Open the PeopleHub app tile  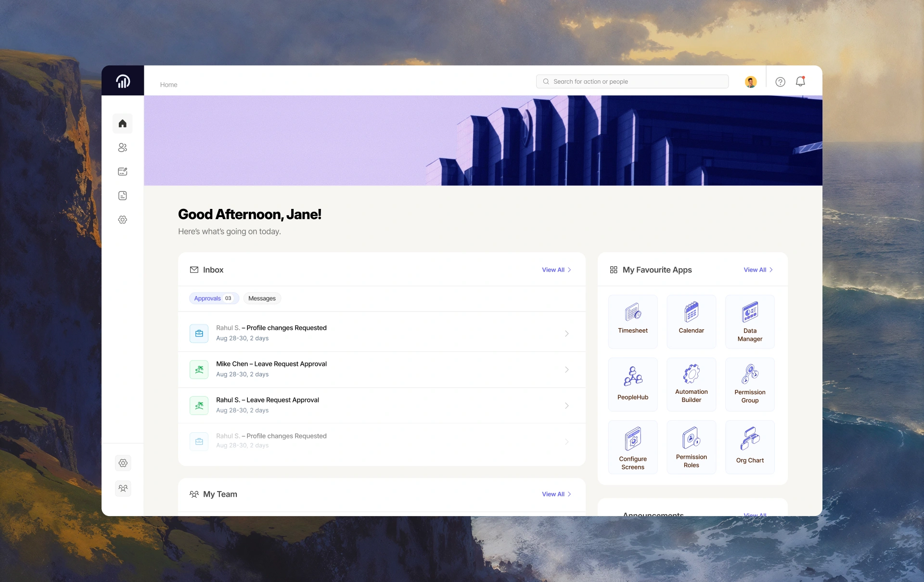pos(632,384)
